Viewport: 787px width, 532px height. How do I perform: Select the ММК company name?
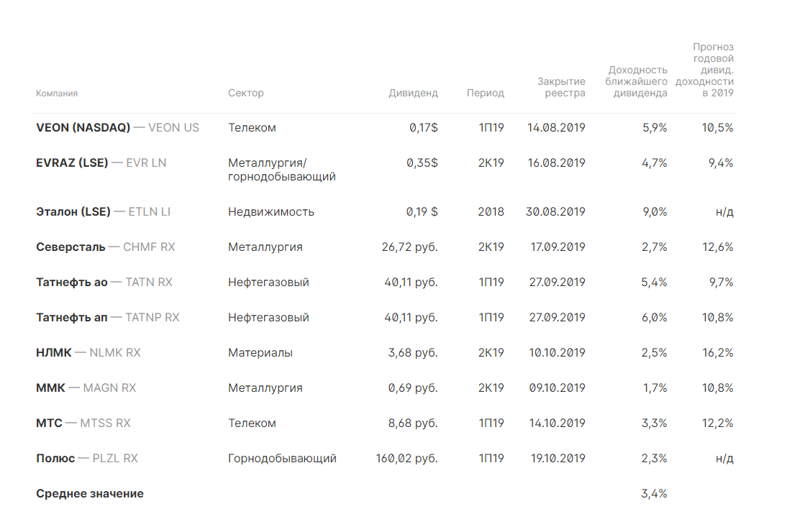[x=50, y=387]
